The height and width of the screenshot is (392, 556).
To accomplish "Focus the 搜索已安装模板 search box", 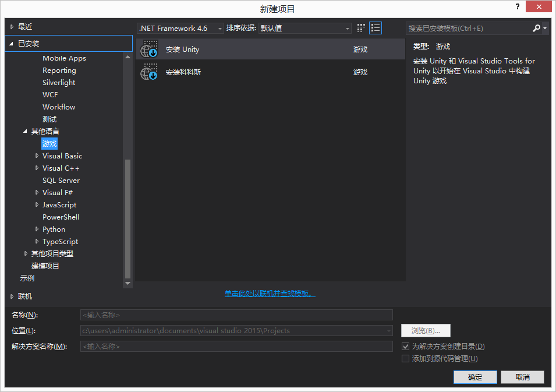I will [x=469, y=28].
